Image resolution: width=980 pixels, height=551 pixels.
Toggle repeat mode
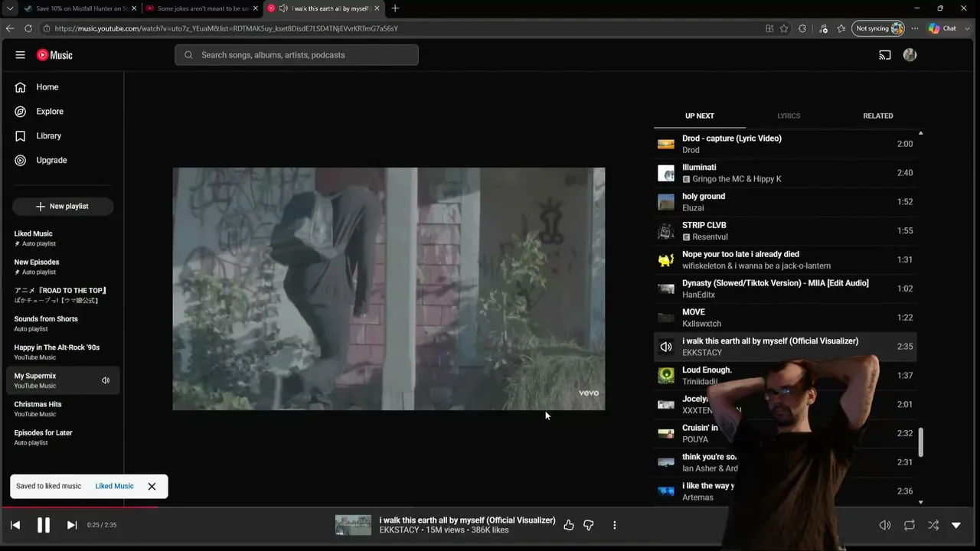[910, 525]
